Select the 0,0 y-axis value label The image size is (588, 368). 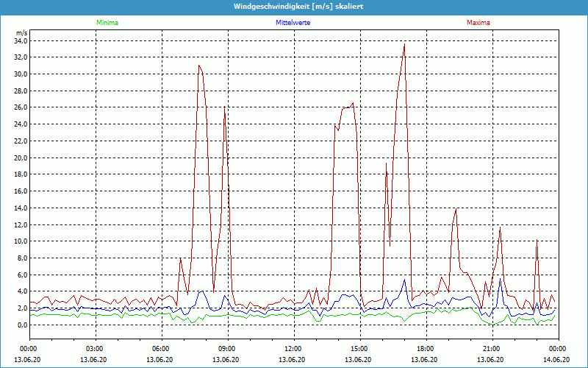(x=21, y=325)
